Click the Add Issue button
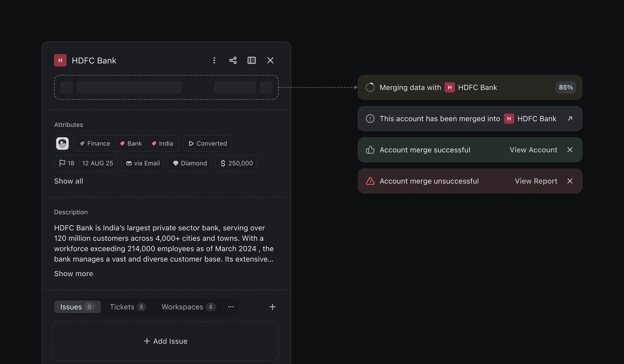Image resolution: width=624 pixels, height=364 pixels. [165, 341]
